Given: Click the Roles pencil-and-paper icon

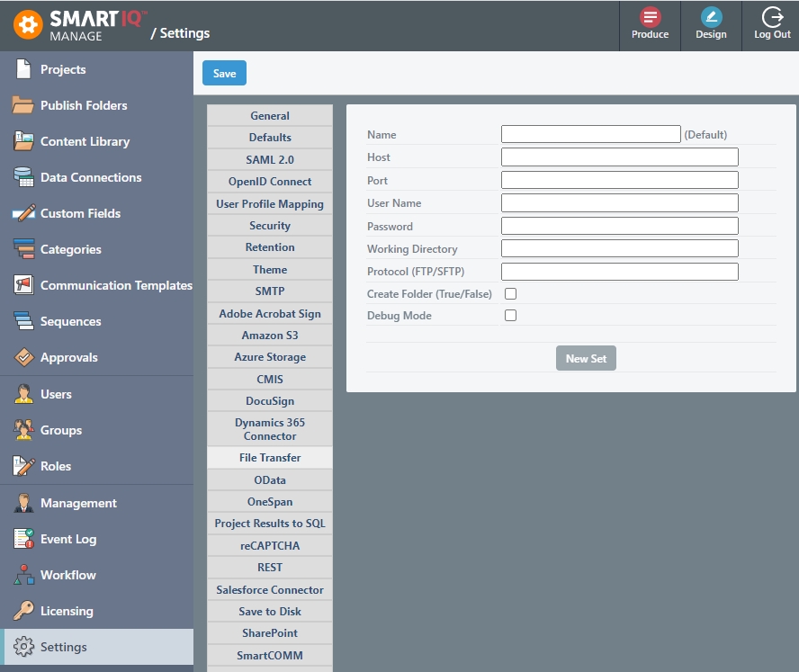Looking at the screenshot, I should 23,466.
